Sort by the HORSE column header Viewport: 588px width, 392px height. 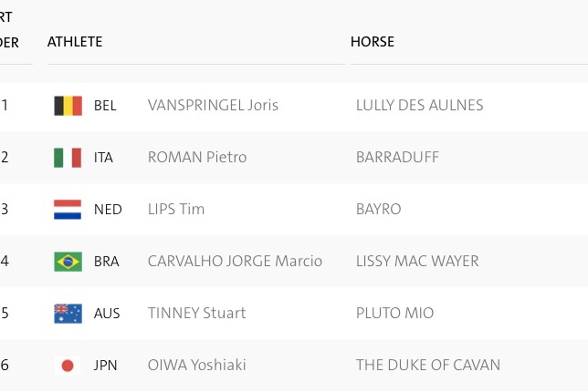[x=372, y=42]
